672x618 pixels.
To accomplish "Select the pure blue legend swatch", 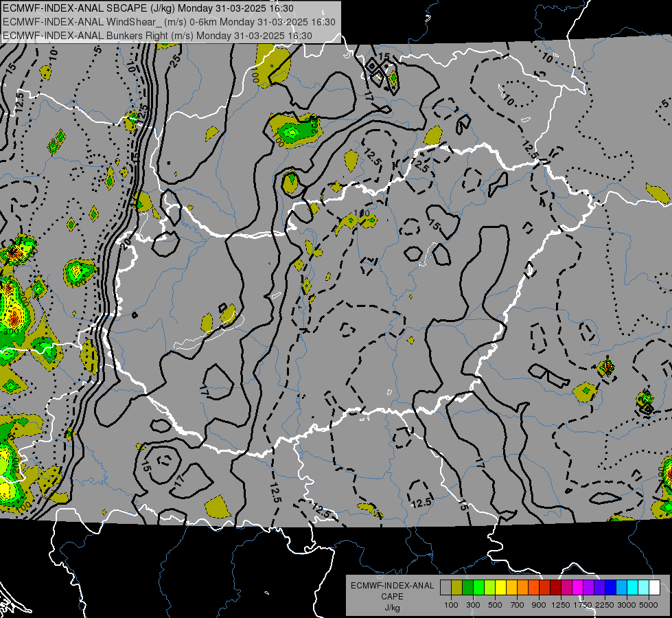I will coord(611,587).
